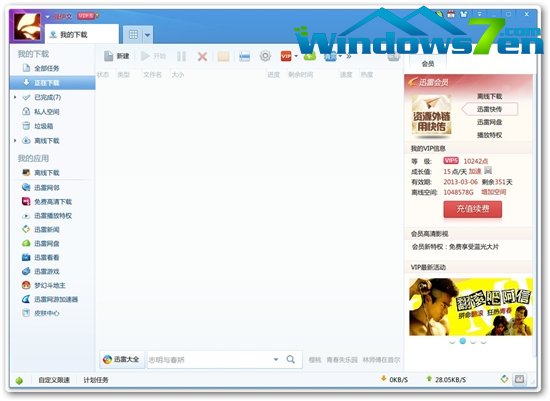The image size is (550, 401).
Task: Expand more toolbar items with » chevron
Action: (x=348, y=56)
